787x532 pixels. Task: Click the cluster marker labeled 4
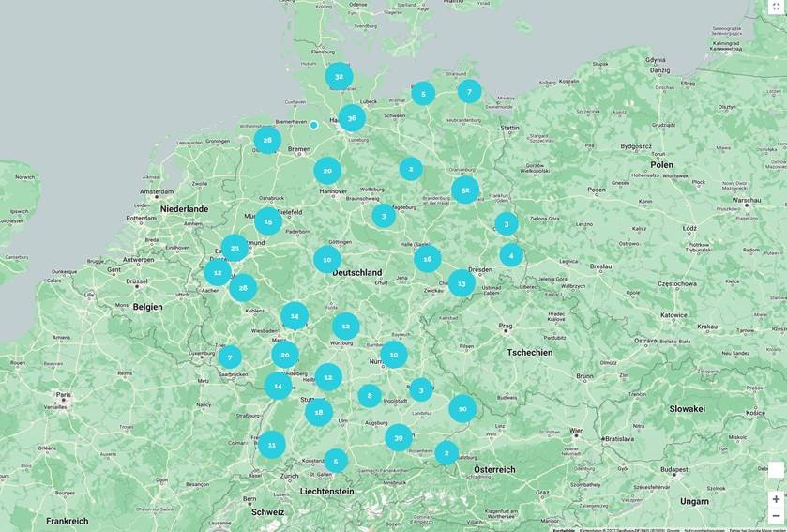511,255
